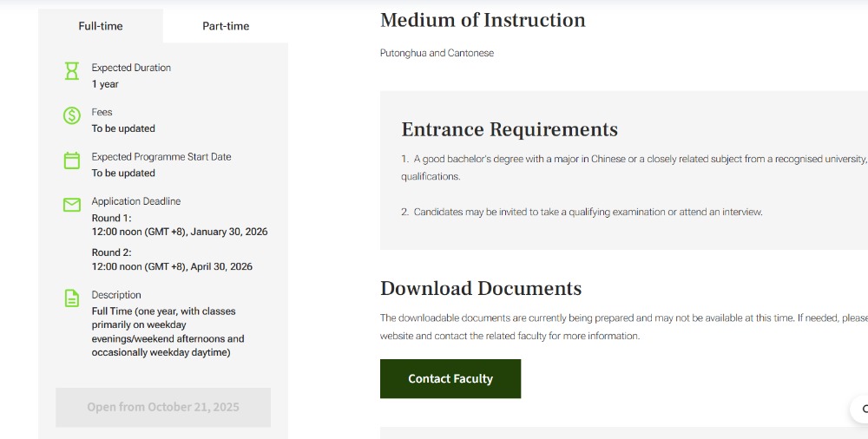Click the Open from October 21, 2025 button
The height and width of the screenshot is (439, 868).
pyautogui.click(x=163, y=407)
